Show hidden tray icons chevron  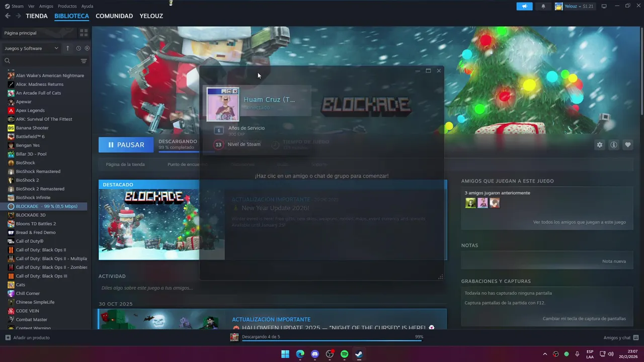click(x=545, y=354)
